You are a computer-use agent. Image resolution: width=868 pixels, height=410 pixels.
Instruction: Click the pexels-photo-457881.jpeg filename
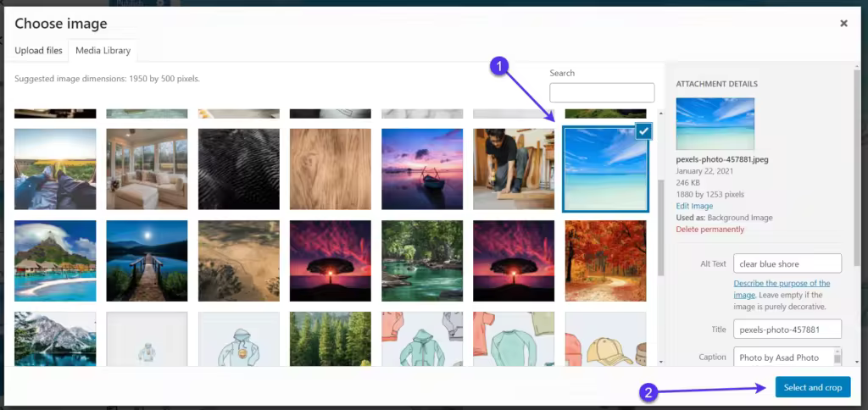(722, 159)
